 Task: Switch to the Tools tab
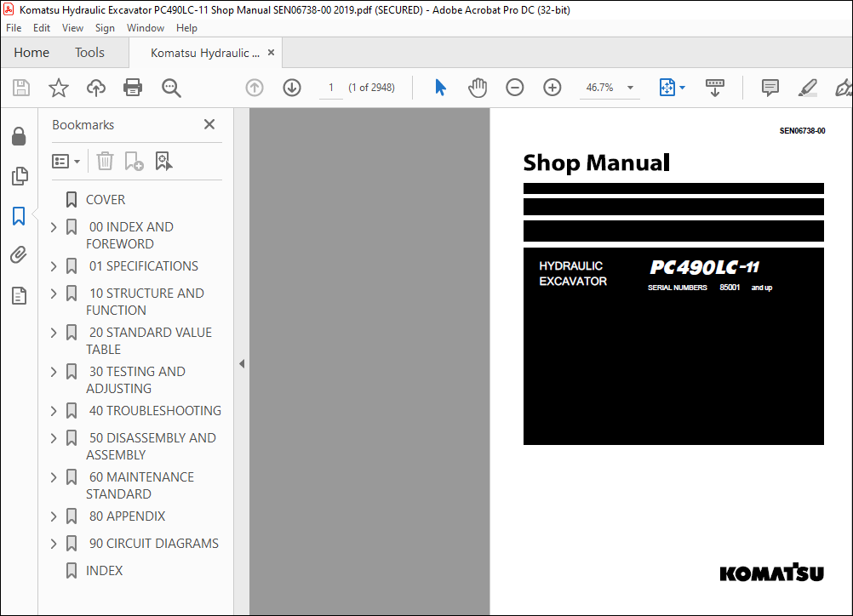(x=89, y=53)
